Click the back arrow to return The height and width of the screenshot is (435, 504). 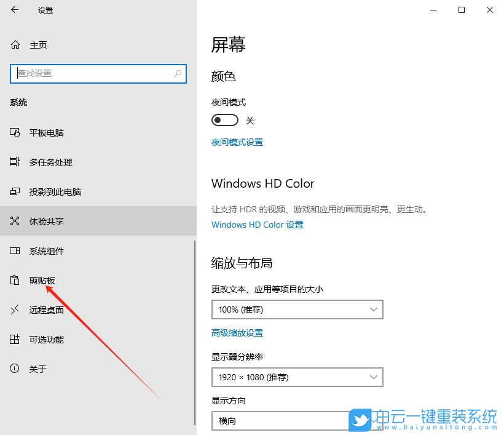(x=14, y=10)
